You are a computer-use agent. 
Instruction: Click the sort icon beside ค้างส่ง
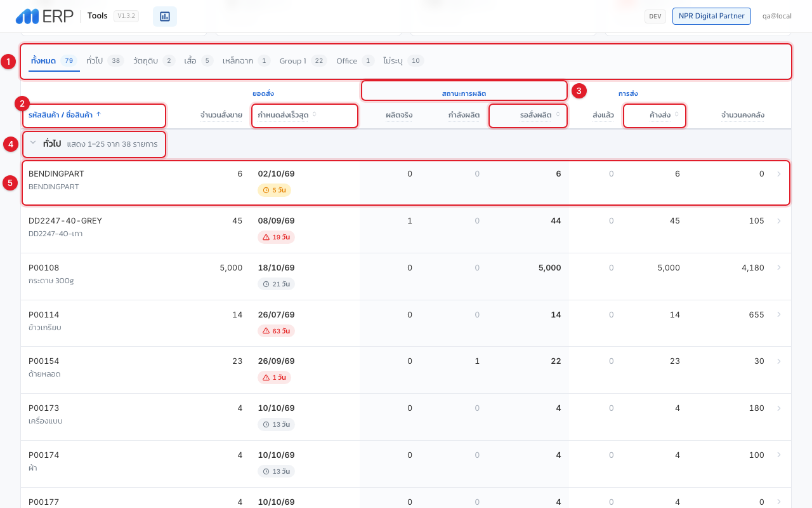click(x=677, y=115)
